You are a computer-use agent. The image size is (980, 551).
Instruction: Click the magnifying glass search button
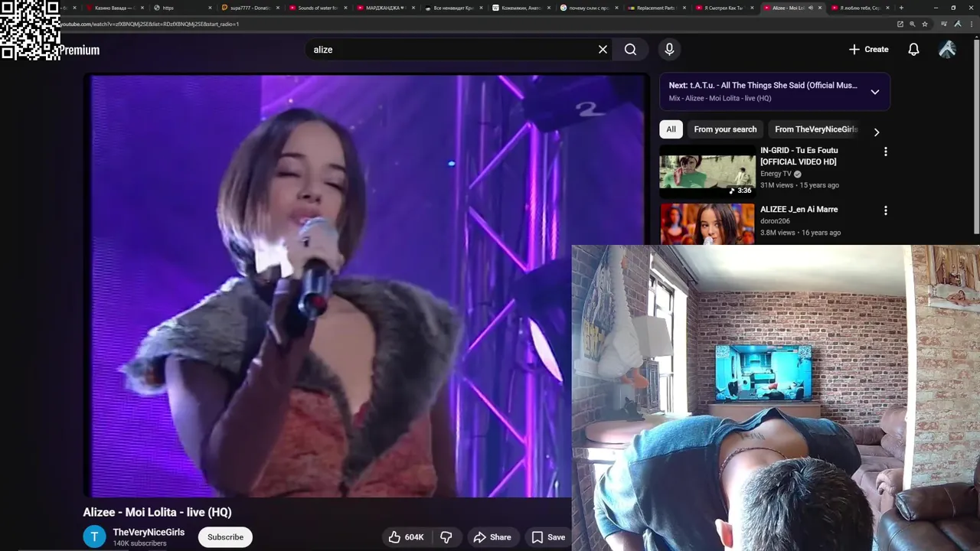pos(630,49)
